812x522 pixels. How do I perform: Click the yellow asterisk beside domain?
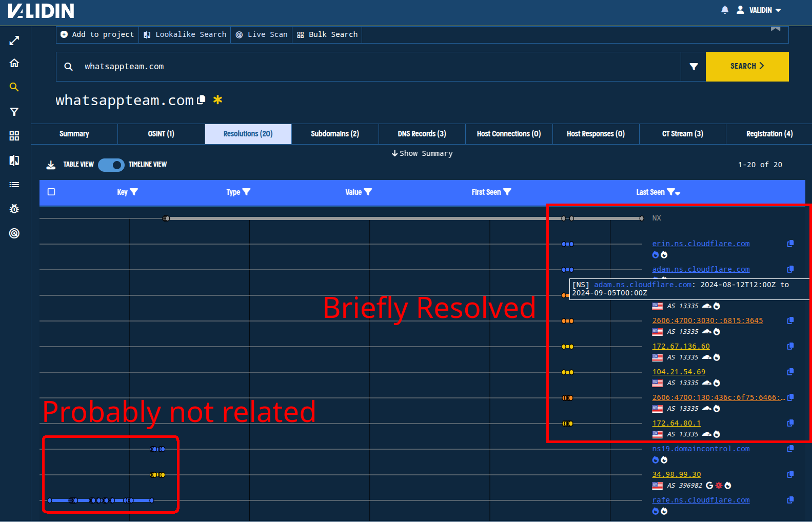pyautogui.click(x=218, y=99)
